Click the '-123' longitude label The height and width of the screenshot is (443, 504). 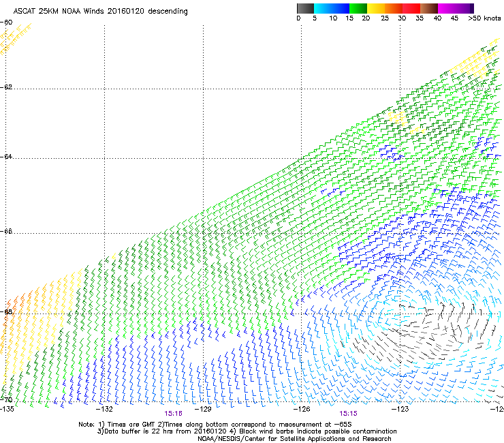(400, 409)
